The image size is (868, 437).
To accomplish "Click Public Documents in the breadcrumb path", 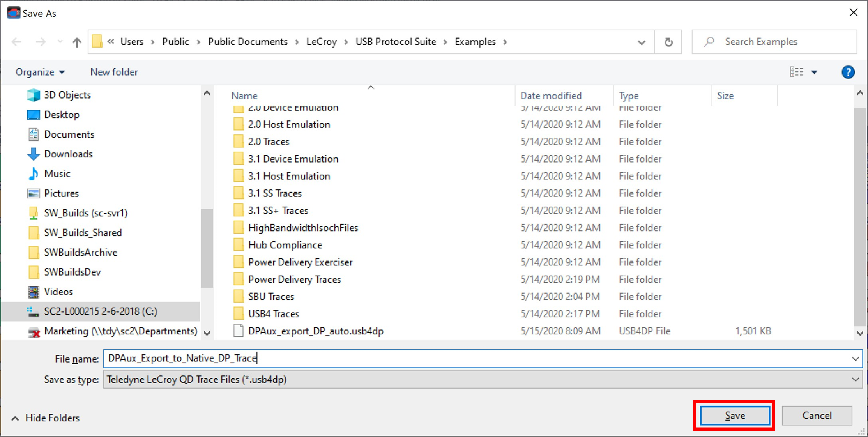I will (x=248, y=42).
